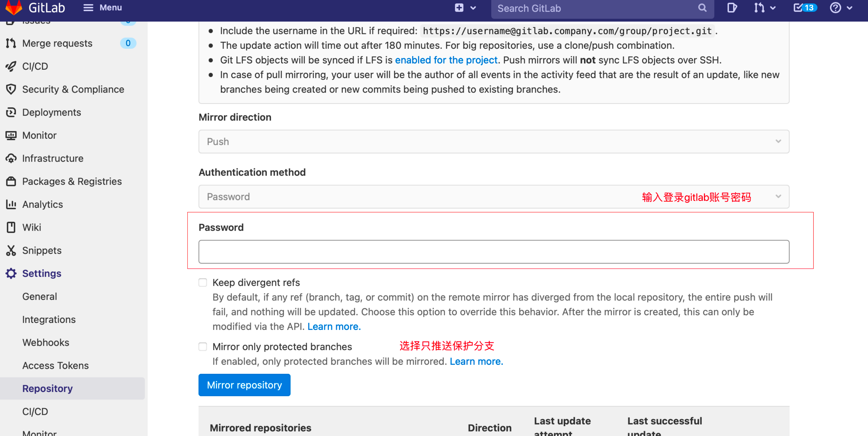Select Security & Compliance shield icon
The image size is (868, 436).
(11, 89)
